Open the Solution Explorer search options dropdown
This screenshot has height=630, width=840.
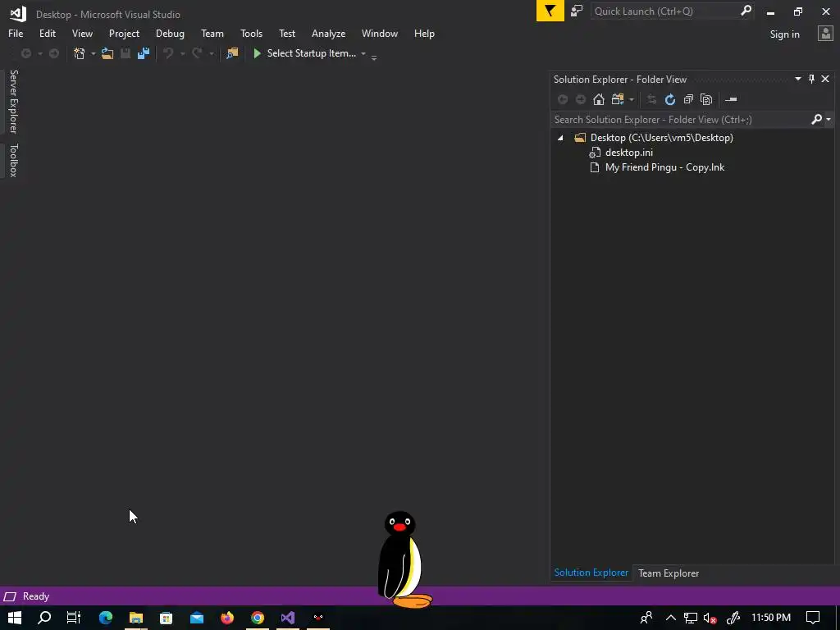[829, 120]
